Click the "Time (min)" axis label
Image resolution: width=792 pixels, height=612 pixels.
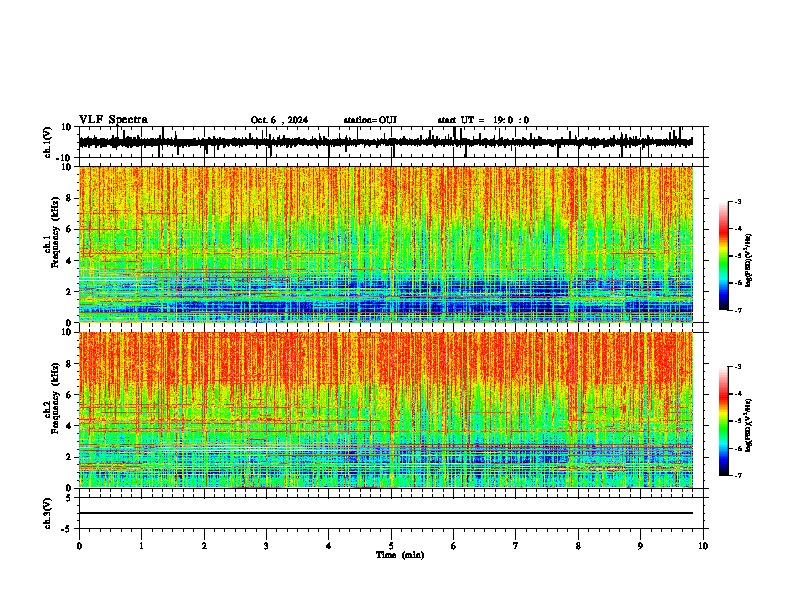coord(400,555)
